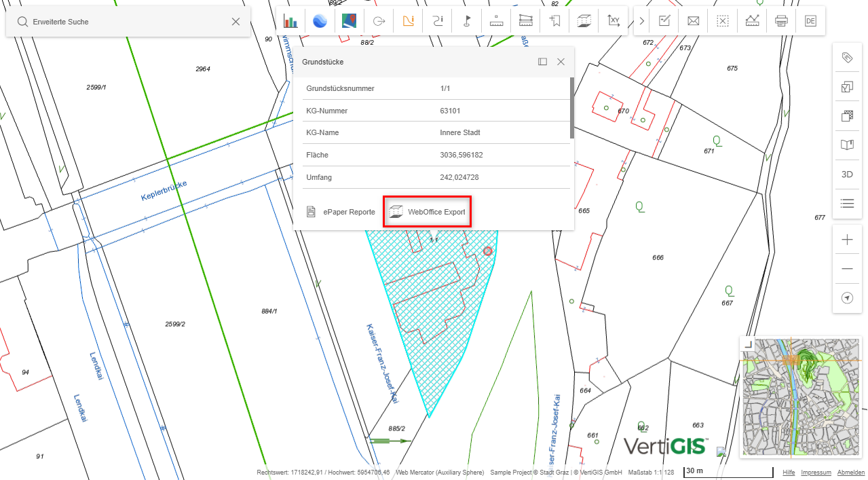
Task: Toggle the rectangle selection tool
Action: [722, 20]
